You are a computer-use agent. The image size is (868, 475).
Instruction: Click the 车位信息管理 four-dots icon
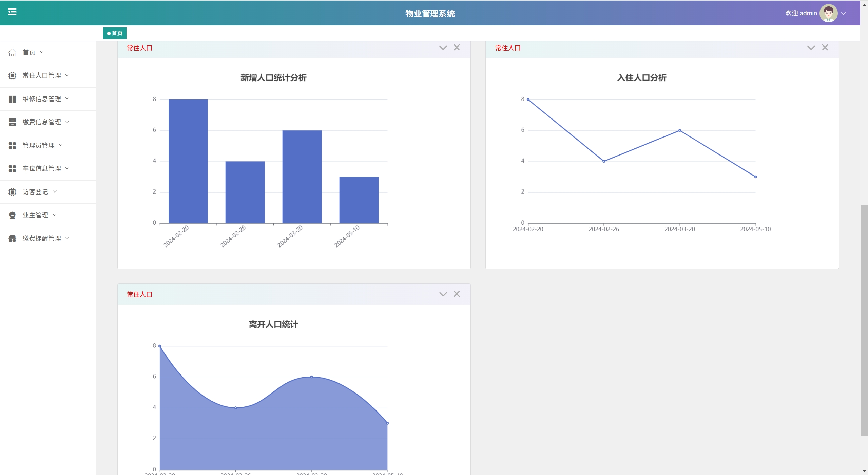[x=12, y=169]
